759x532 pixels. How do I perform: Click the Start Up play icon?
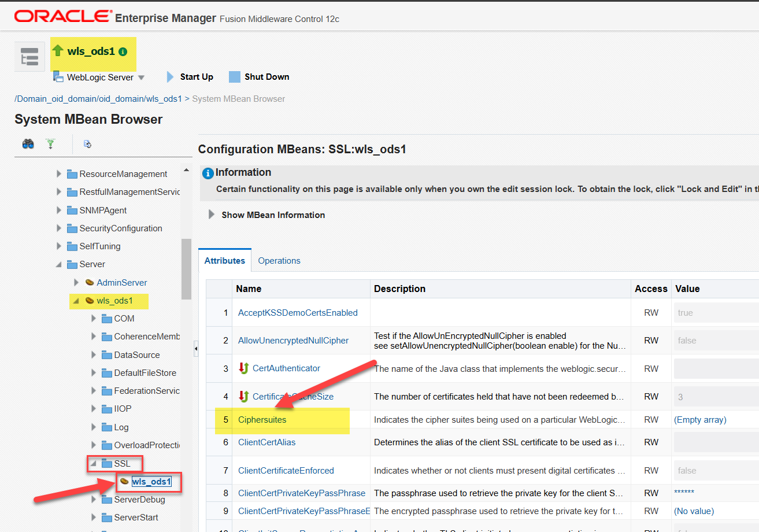click(170, 77)
